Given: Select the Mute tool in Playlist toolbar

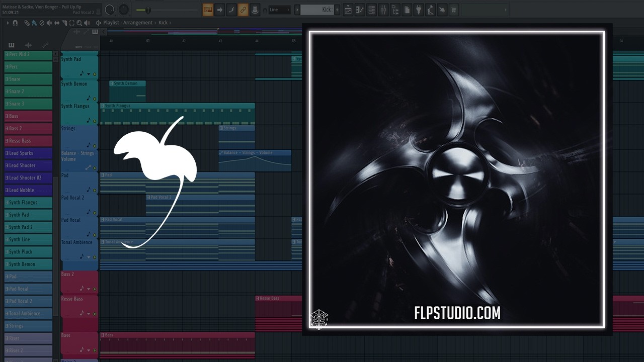Looking at the screenshot, I should coord(49,23).
